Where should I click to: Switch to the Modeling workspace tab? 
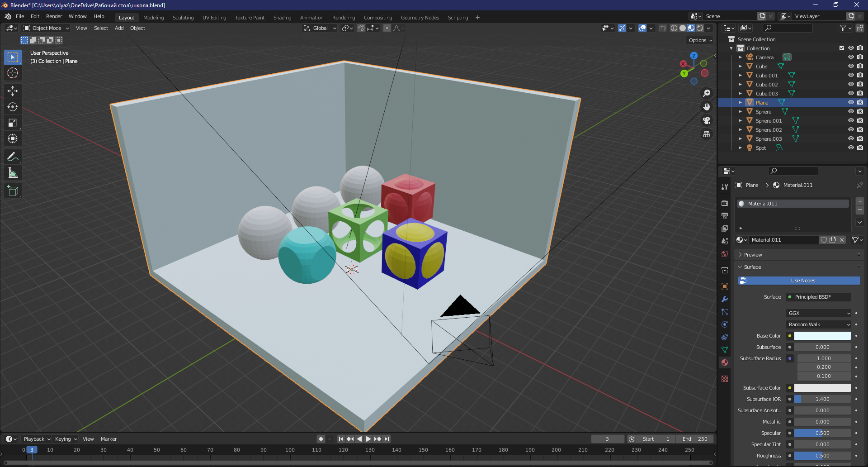coord(153,18)
